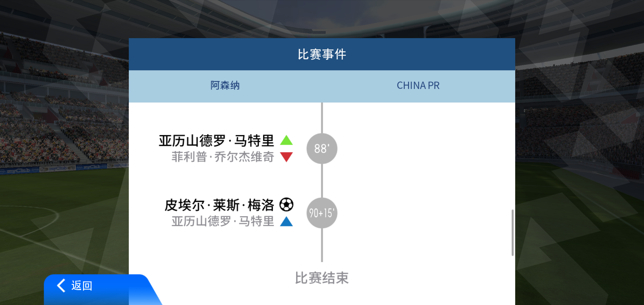Viewport: 644px width, 305px height.
Task: Click the red substitution-out triangle icon
Action: pyautogui.click(x=286, y=157)
